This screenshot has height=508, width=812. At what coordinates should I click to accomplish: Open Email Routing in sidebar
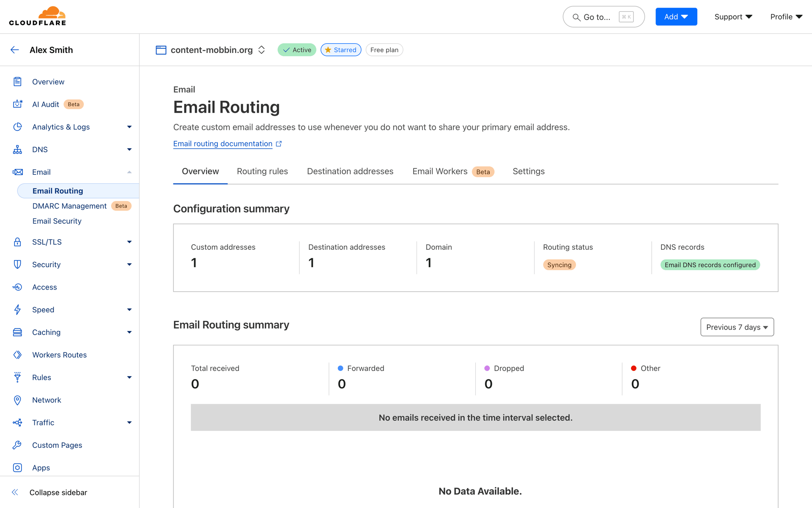click(78, 191)
